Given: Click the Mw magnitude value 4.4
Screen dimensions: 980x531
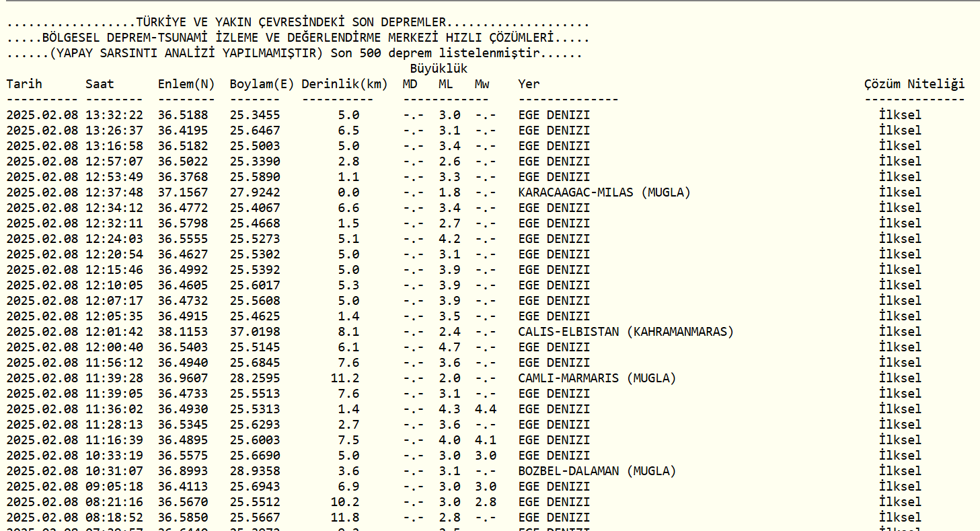Looking at the screenshot, I should (485, 409).
